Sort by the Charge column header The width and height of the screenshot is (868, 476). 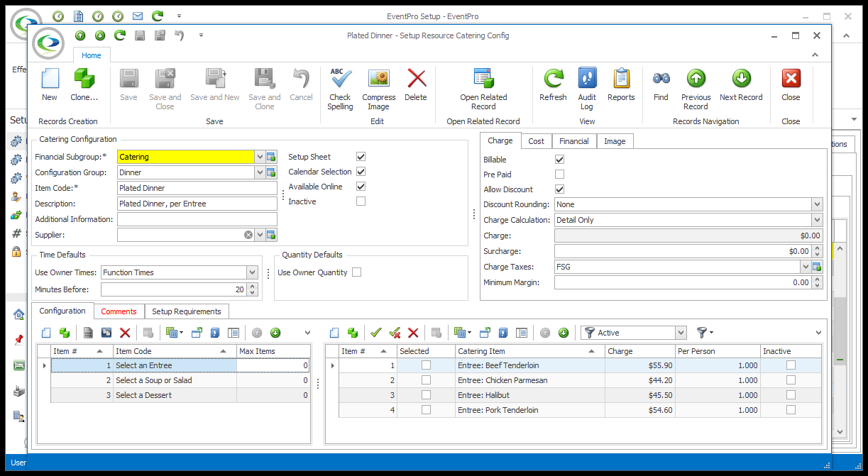(640, 351)
